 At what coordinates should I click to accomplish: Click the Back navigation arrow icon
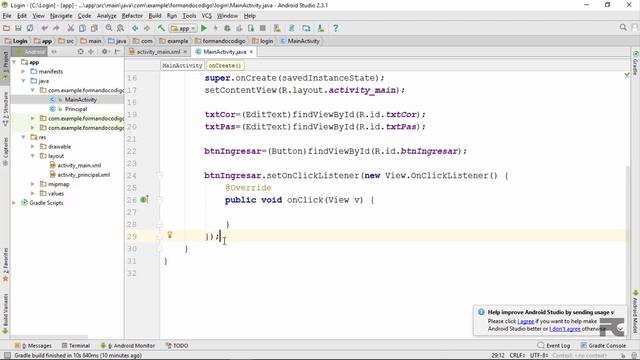pos(135,28)
